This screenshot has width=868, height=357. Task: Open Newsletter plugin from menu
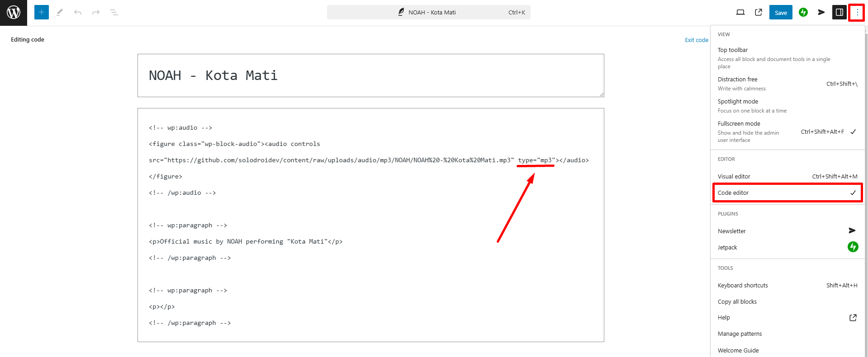787,231
